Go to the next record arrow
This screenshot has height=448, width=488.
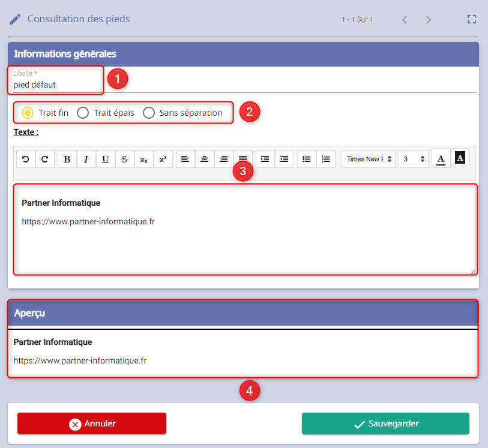429,20
